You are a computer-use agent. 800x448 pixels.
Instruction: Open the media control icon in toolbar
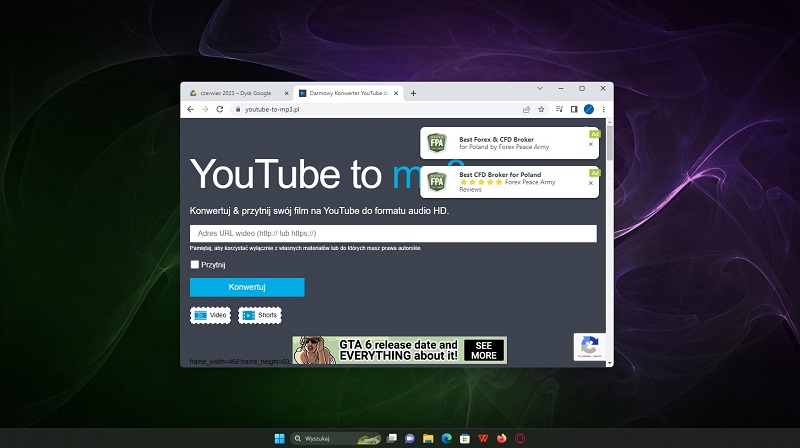pos(559,109)
